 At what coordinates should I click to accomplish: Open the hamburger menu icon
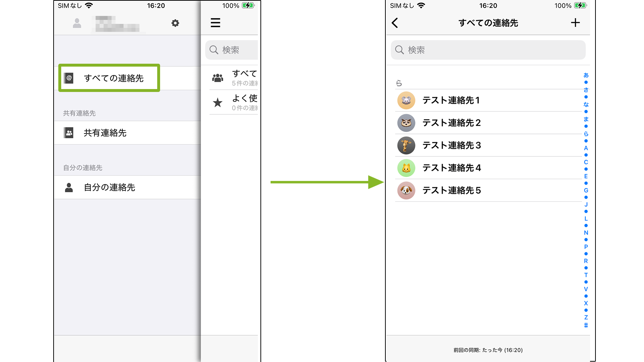coord(216,23)
